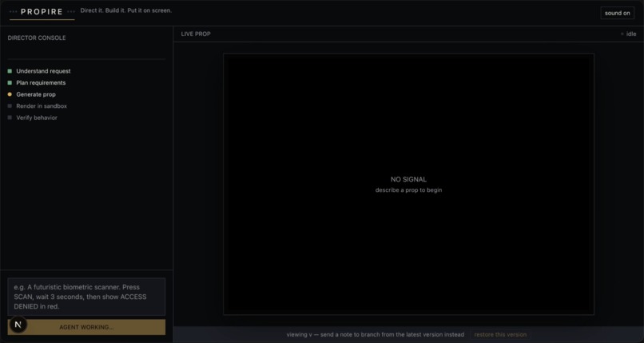The image size is (644, 343).
Task: Toggle the sound on button
Action: click(x=617, y=13)
